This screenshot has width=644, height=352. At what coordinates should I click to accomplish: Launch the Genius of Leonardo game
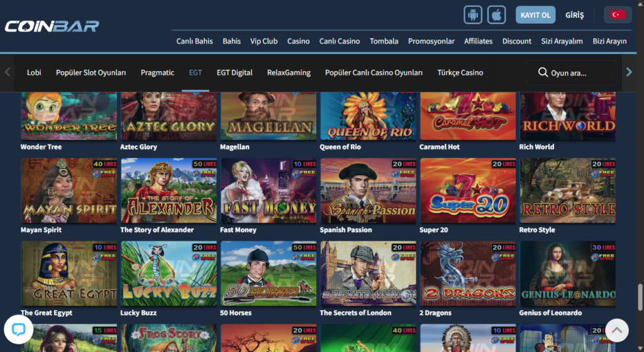pyautogui.click(x=567, y=273)
